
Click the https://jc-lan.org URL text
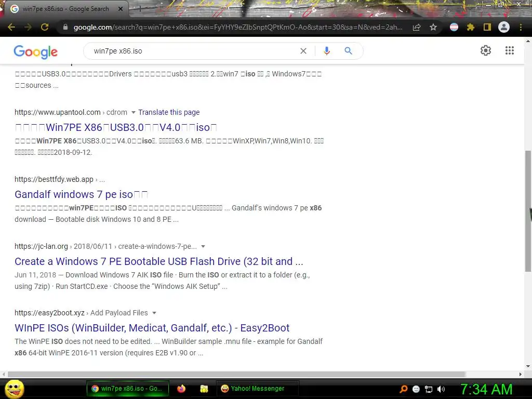point(41,246)
